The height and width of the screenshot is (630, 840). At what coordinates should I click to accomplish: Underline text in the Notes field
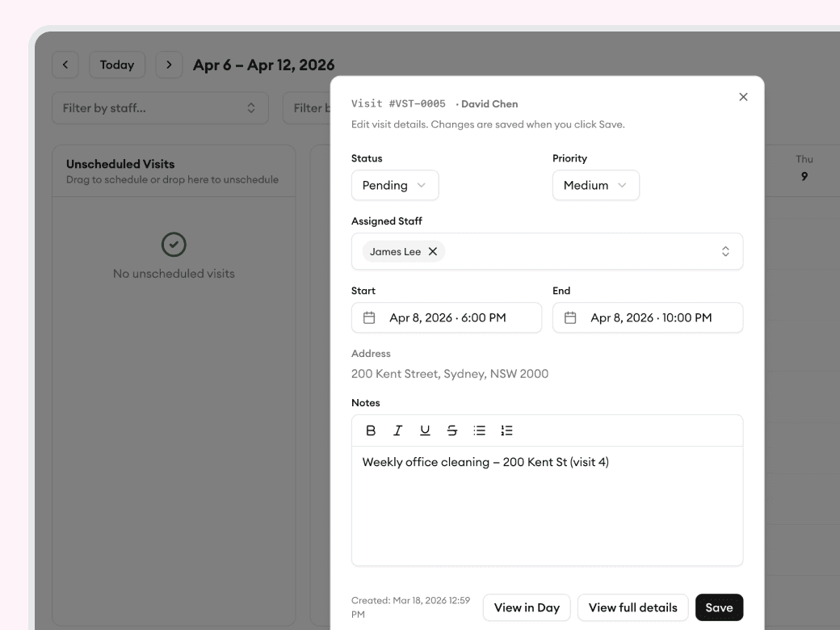[424, 430]
